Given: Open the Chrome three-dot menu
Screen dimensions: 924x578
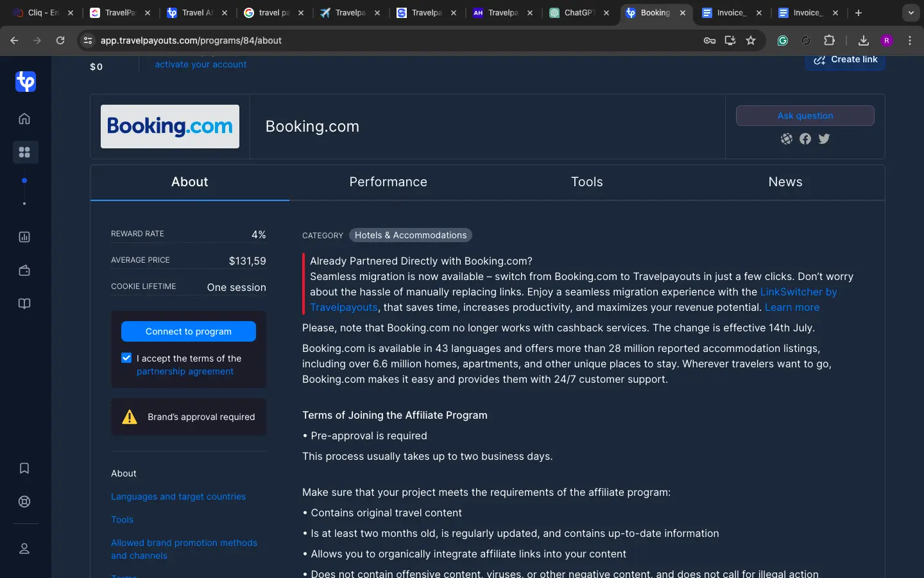Looking at the screenshot, I should [910, 40].
